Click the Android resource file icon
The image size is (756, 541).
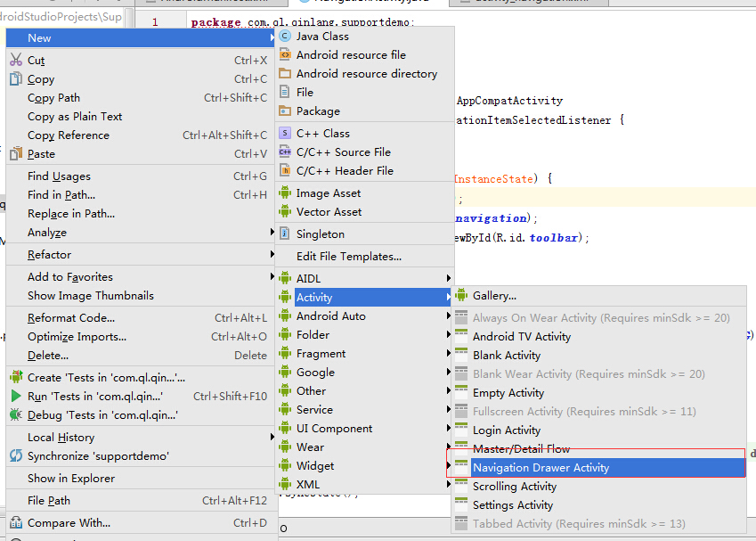point(286,55)
